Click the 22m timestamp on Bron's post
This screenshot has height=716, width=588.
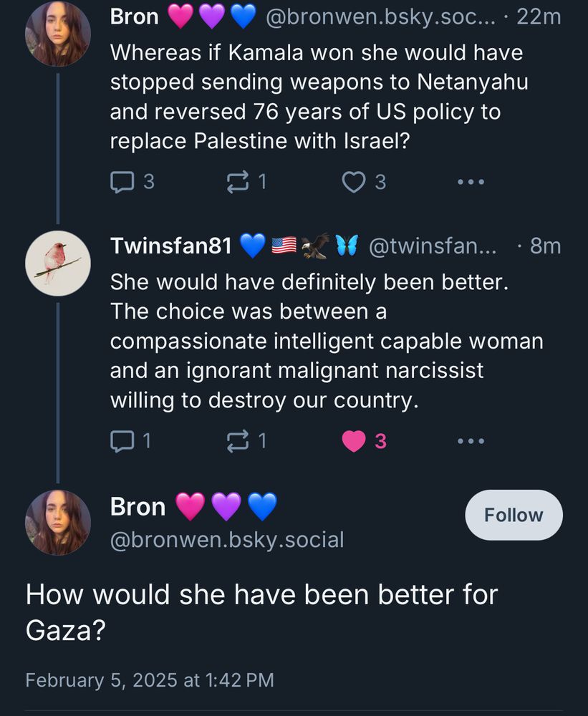click(539, 16)
